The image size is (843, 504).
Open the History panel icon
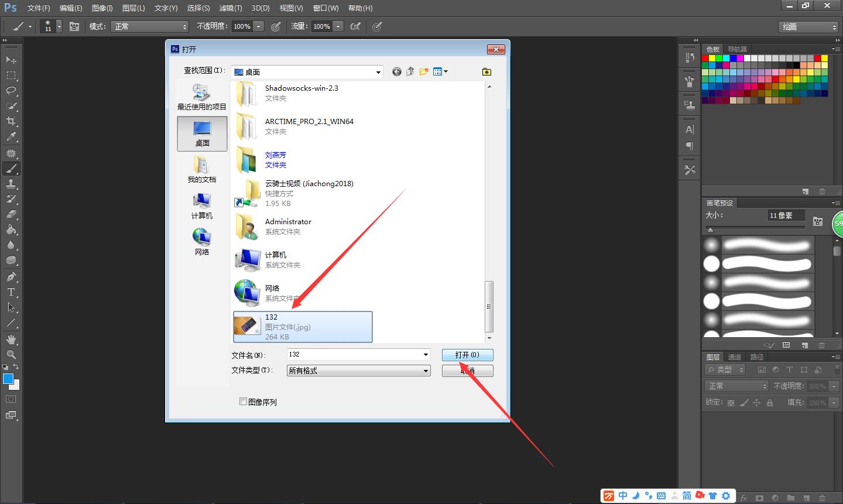coord(690,57)
